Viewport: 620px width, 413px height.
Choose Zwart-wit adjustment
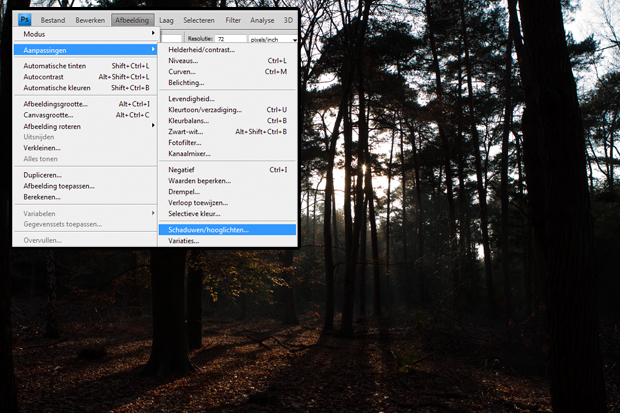click(227, 132)
